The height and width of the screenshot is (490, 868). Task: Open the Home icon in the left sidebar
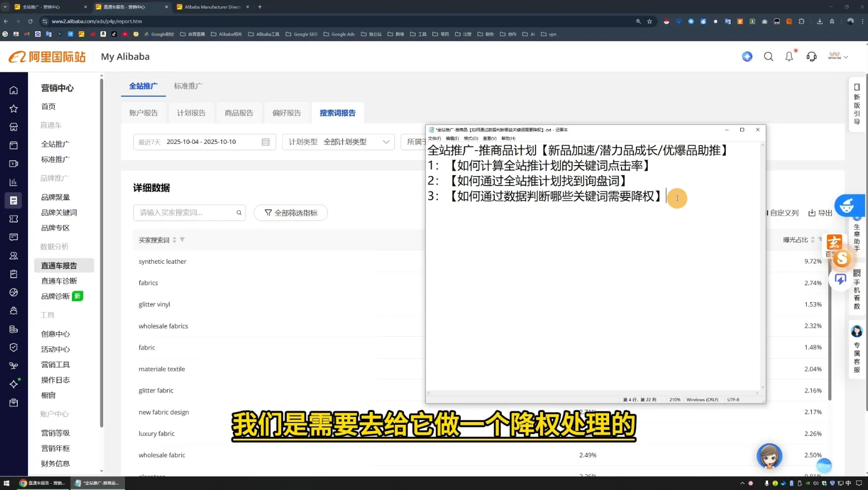[x=13, y=90]
